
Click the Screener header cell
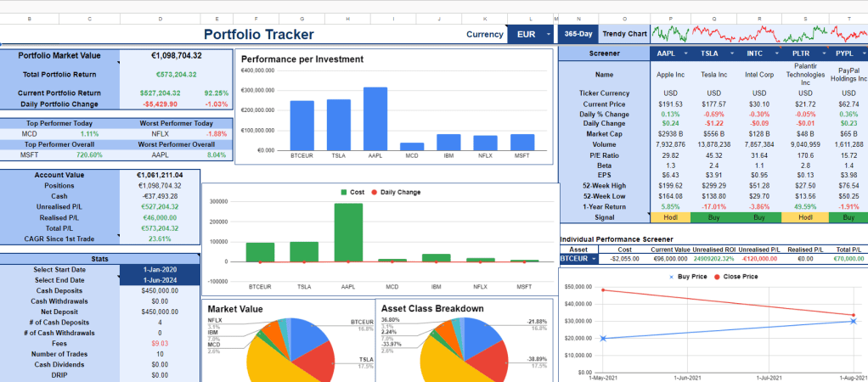(x=604, y=53)
